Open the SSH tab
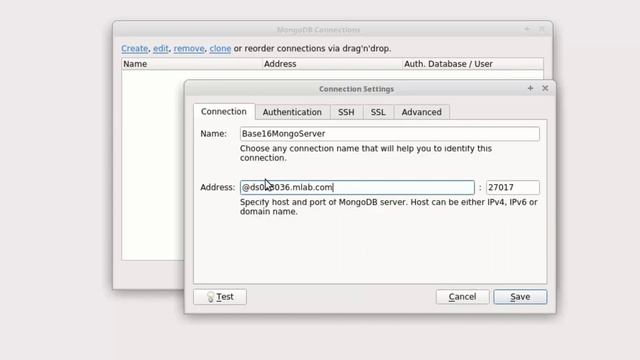 (x=346, y=112)
